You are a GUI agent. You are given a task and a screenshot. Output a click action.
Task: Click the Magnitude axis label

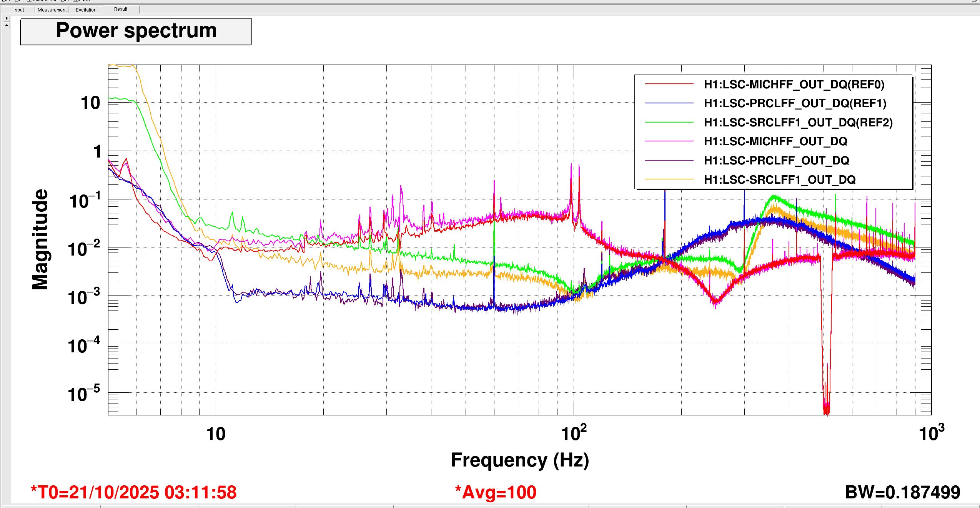(x=40, y=239)
